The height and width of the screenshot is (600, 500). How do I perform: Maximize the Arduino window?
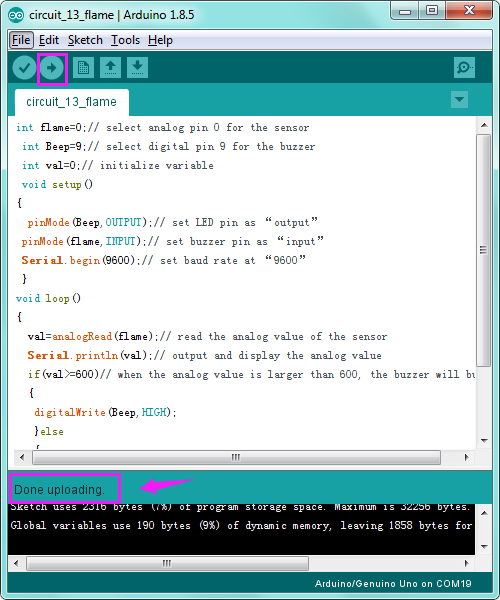[x=432, y=11]
